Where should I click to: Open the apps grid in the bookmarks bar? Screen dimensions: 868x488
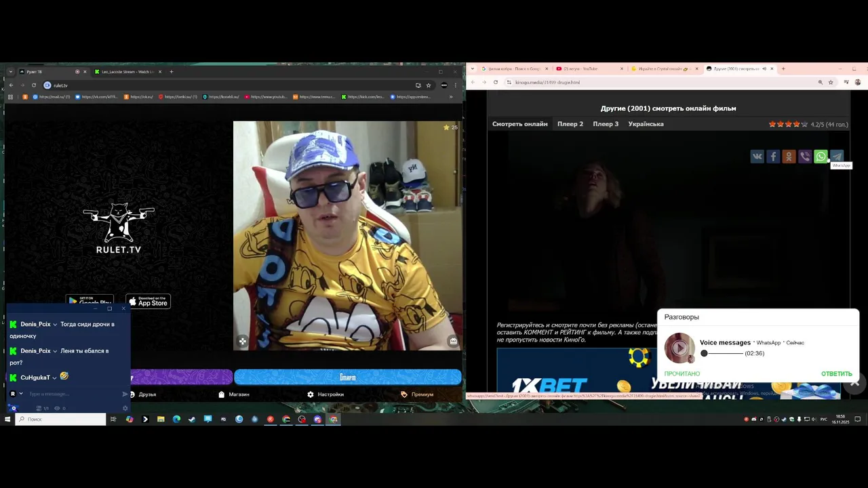[10, 97]
